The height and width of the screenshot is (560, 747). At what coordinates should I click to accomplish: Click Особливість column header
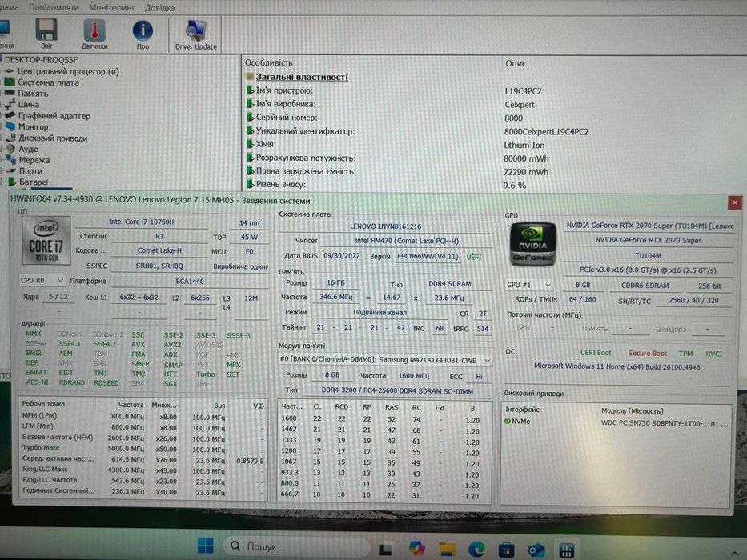coord(269,63)
